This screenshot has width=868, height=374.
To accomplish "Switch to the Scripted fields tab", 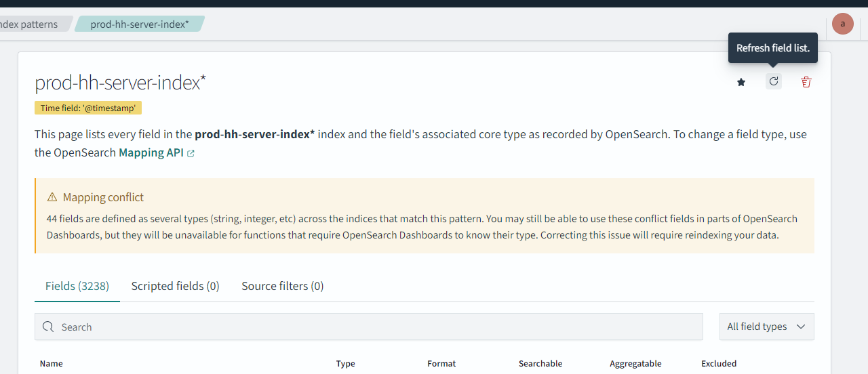I will pyautogui.click(x=175, y=286).
